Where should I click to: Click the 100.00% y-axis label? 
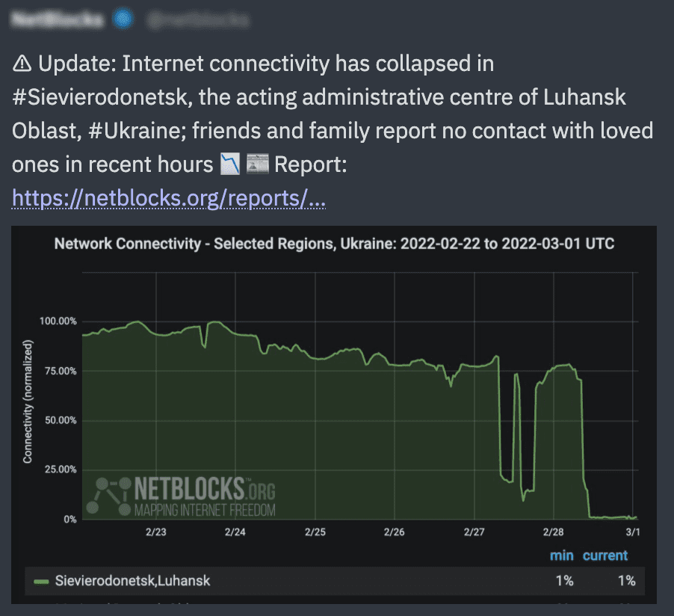58,321
